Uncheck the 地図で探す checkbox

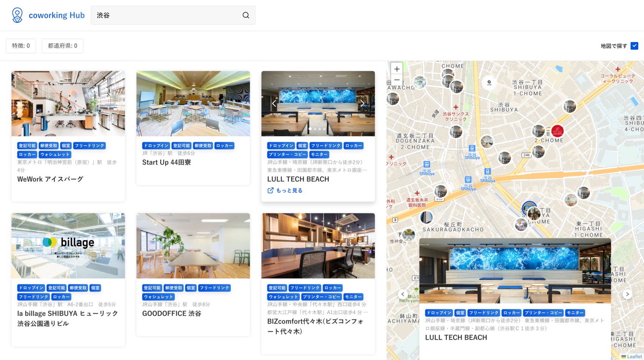click(634, 46)
